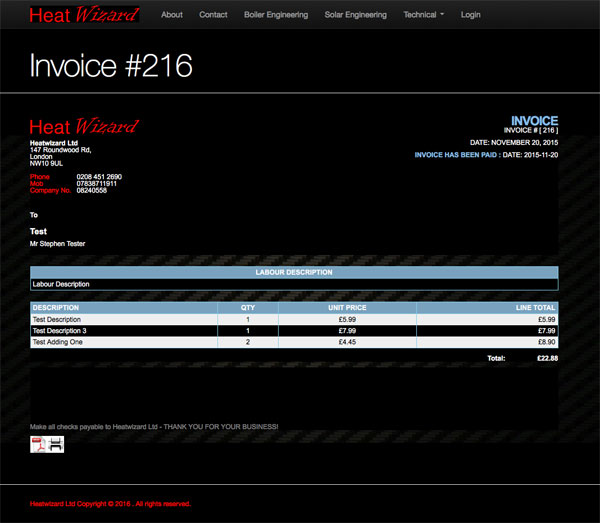Click the phone number 0208 451 2690

click(99, 177)
